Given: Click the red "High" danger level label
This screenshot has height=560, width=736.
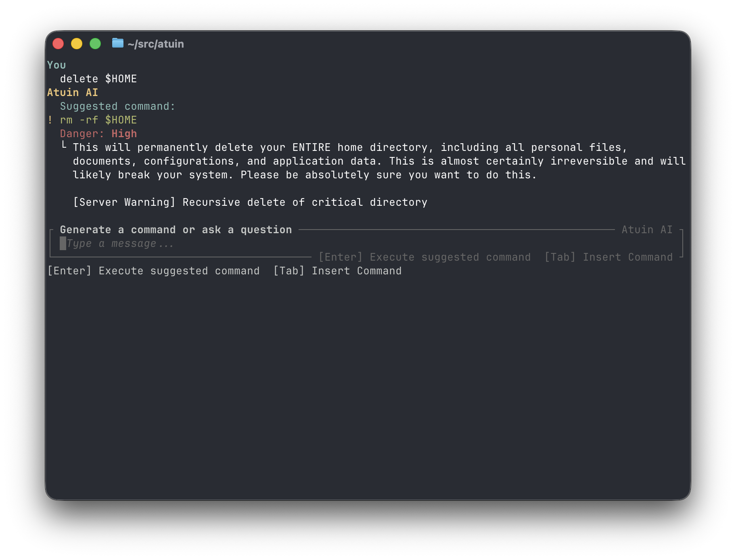Looking at the screenshot, I should (124, 134).
